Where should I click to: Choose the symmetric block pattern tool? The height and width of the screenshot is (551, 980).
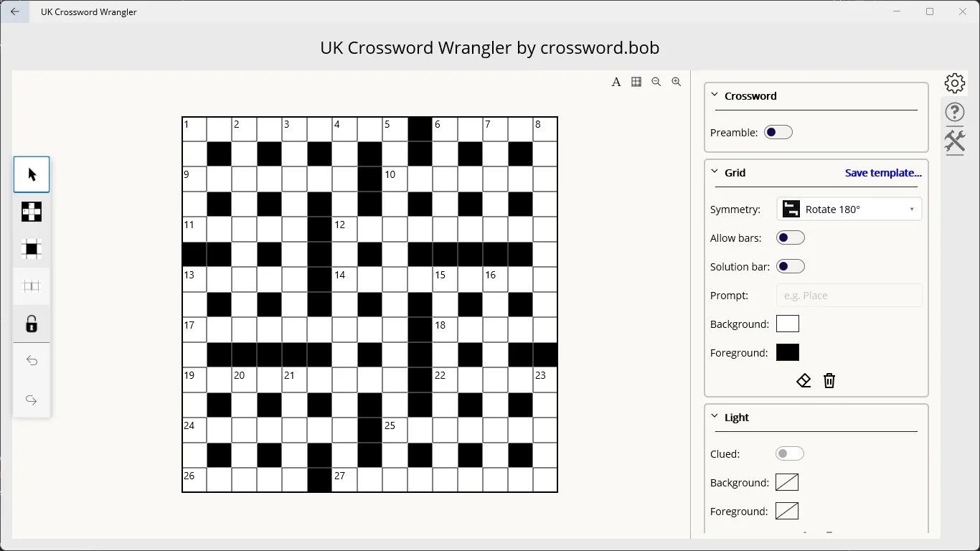tap(32, 212)
